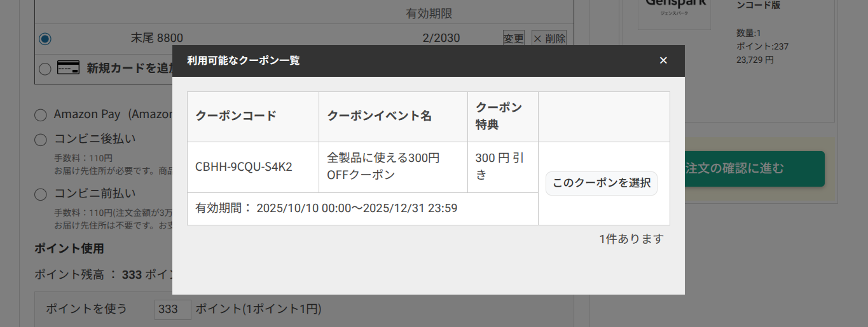
Task: Choose コンビニ後払い payment option
Action: tap(41, 140)
